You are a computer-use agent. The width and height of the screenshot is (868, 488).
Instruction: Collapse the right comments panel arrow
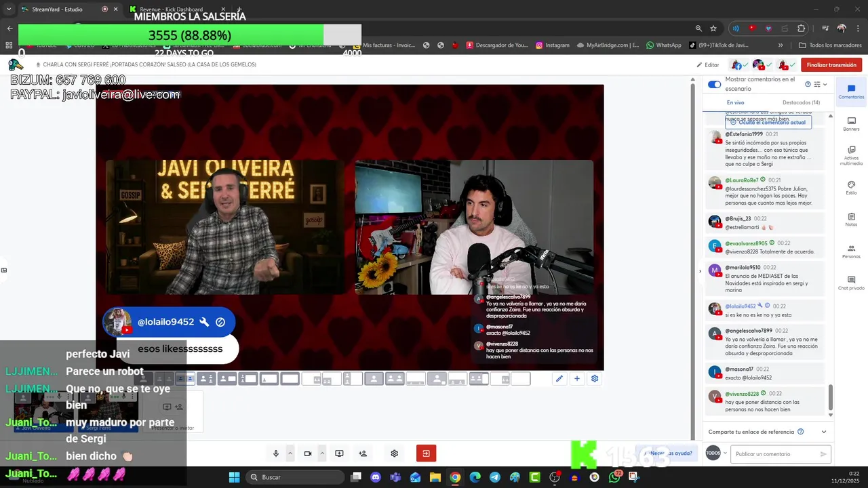[700, 271]
